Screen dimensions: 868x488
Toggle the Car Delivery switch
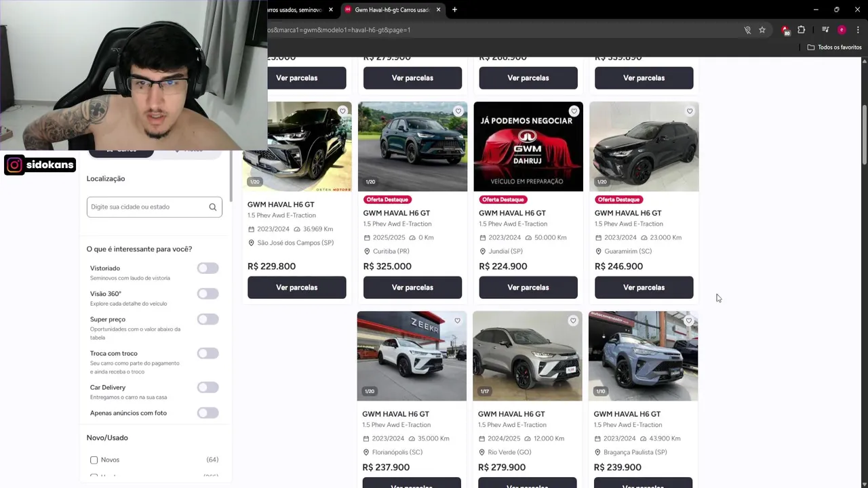(208, 387)
